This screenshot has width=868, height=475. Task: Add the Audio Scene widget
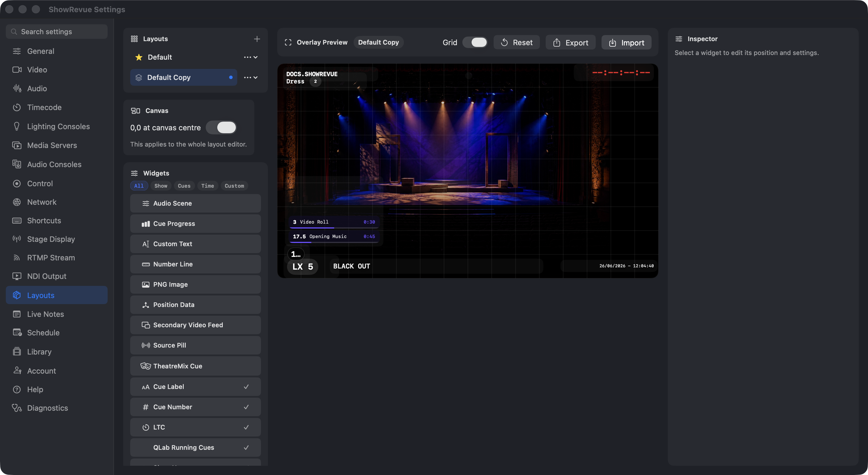(195, 203)
